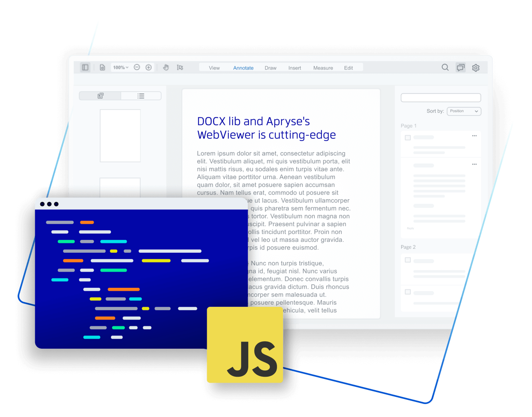Click the zoom out minus icon
Screen dimensions: 532x417
click(x=137, y=67)
